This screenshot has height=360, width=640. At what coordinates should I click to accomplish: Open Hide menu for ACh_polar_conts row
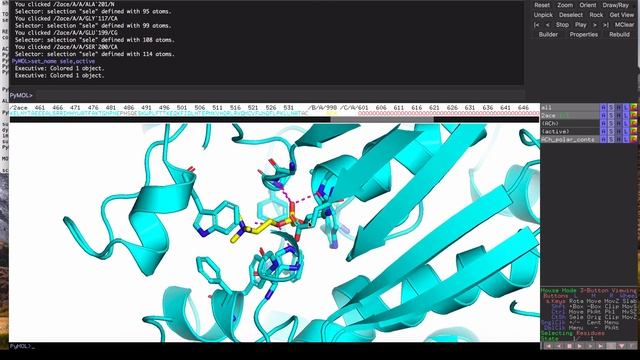tap(619, 140)
